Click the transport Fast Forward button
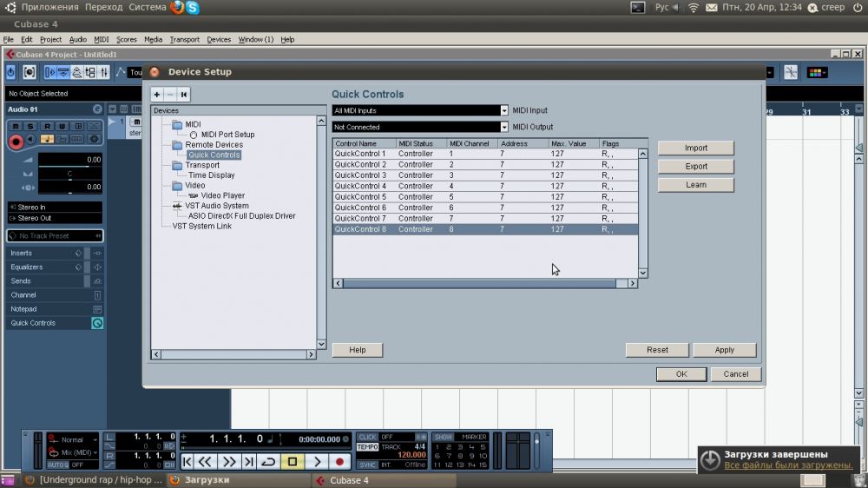Image resolution: width=868 pixels, height=488 pixels. [x=228, y=461]
